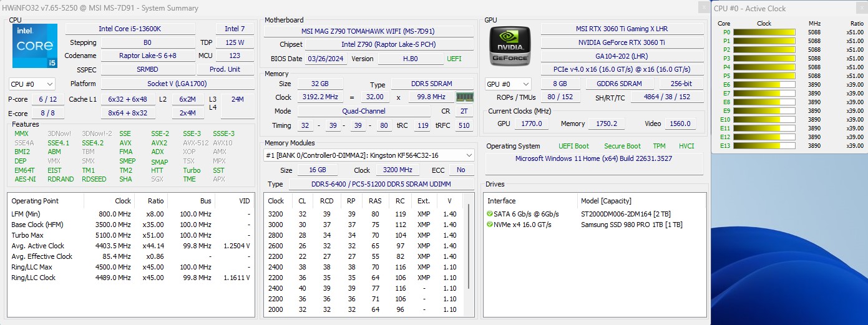Screen dimensions: 868x325
Task: Click the green check icon beside NVMe x4
Action: (490, 225)
